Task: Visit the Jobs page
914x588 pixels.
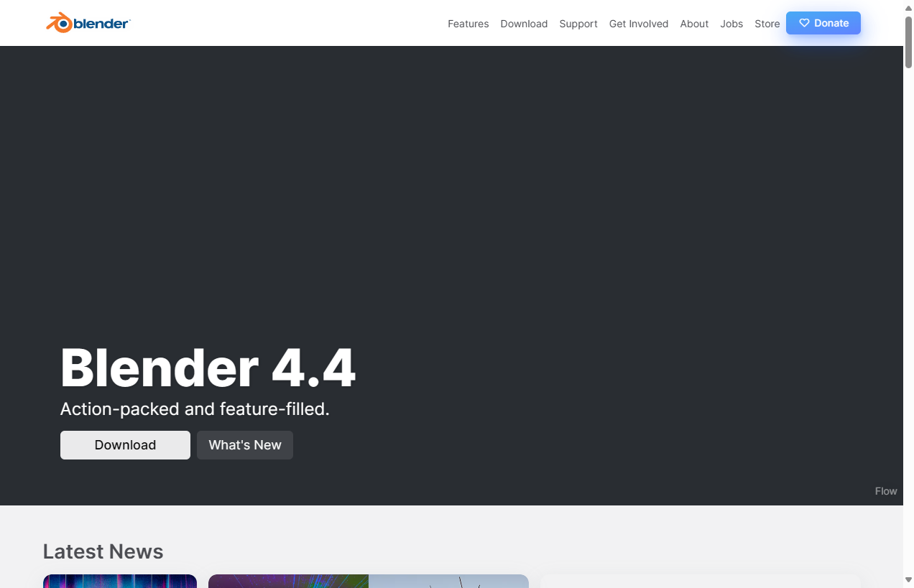Action: (x=731, y=24)
